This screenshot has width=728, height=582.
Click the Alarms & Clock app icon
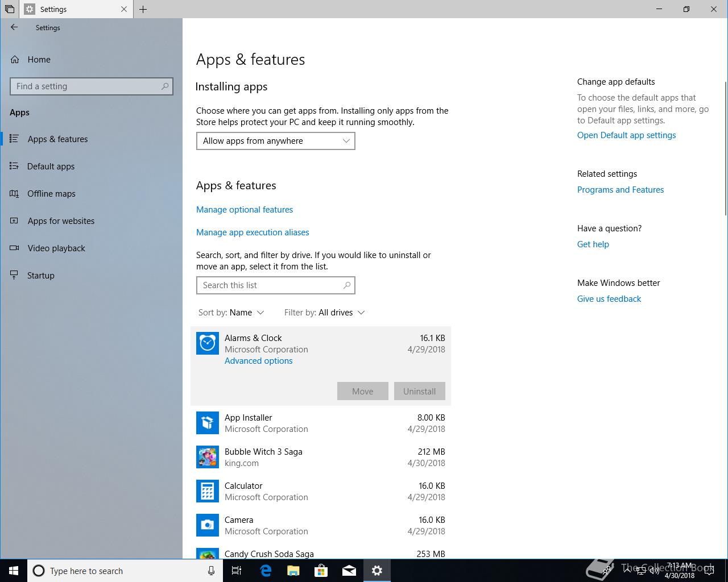coord(208,343)
